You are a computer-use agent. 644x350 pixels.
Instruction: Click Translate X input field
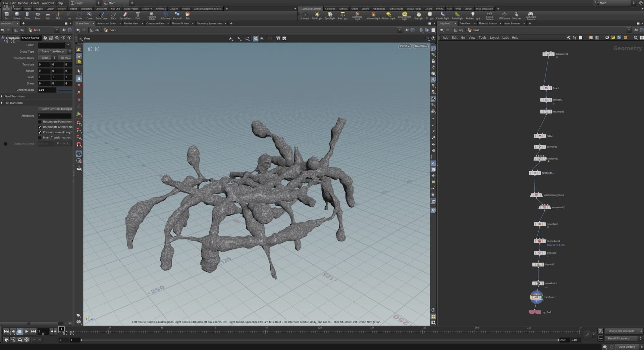tap(44, 64)
